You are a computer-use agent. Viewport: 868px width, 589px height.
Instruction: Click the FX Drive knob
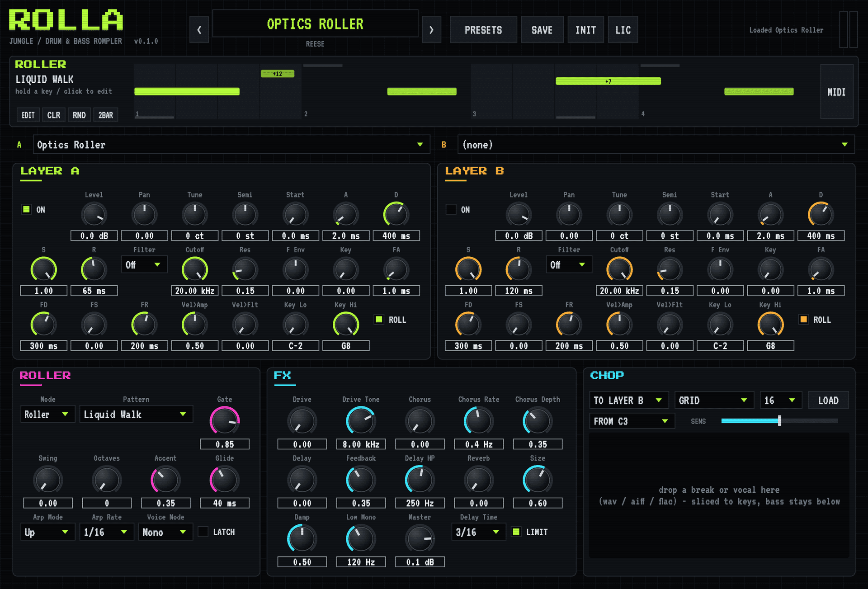tap(302, 421)
